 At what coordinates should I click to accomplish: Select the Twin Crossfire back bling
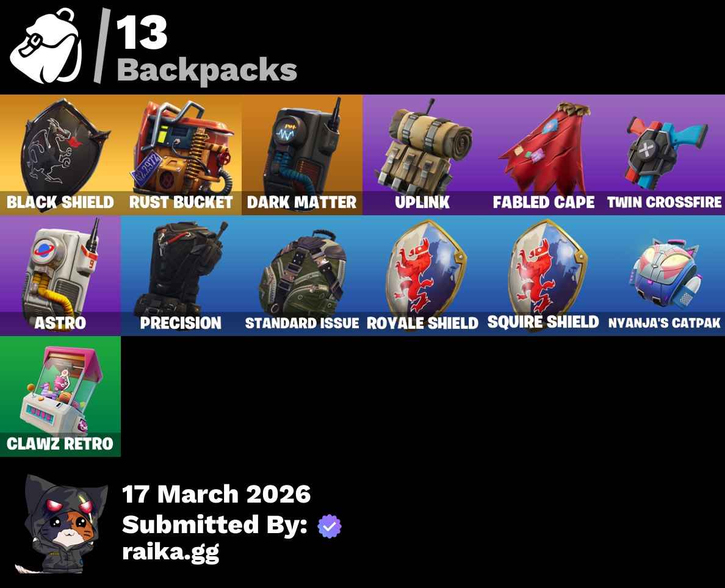(665, 155)
